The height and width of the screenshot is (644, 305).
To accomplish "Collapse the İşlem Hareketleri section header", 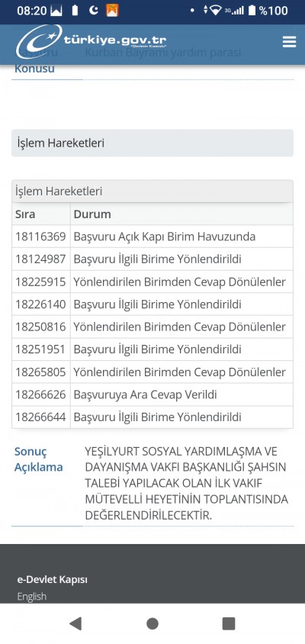I will [152, 143].
